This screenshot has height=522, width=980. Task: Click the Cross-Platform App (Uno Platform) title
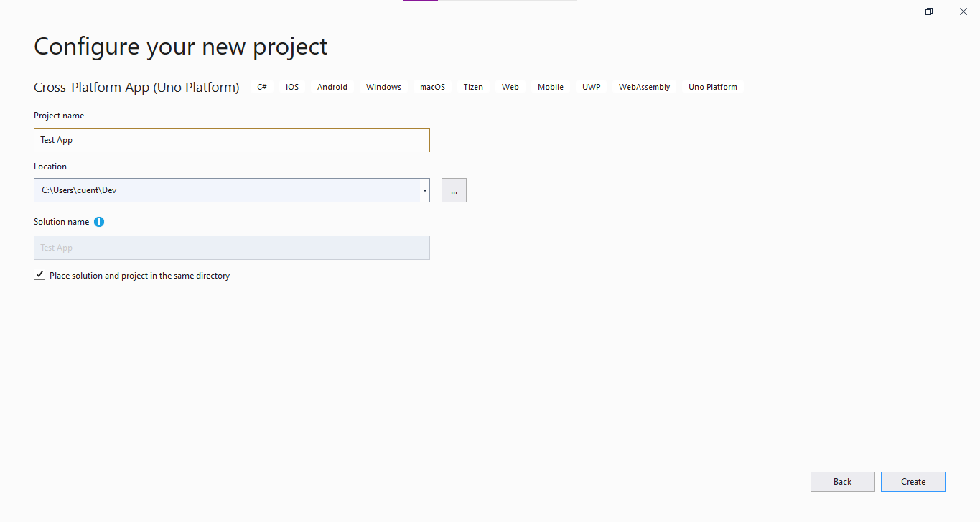136,87
